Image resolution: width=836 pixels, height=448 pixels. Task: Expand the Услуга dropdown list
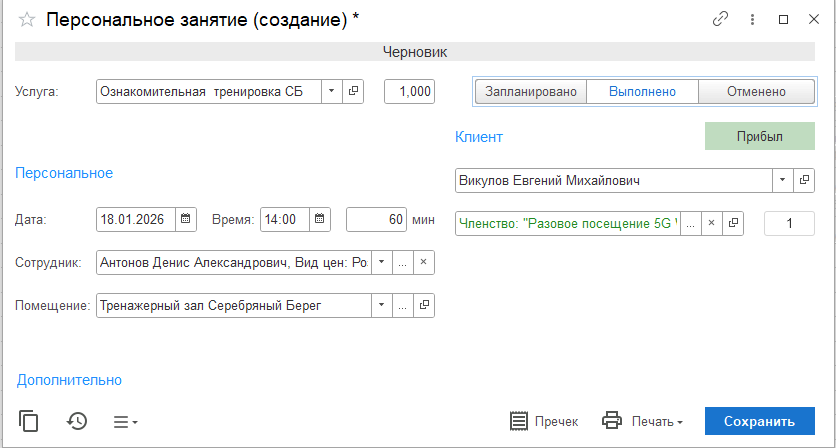click(331, 92)
